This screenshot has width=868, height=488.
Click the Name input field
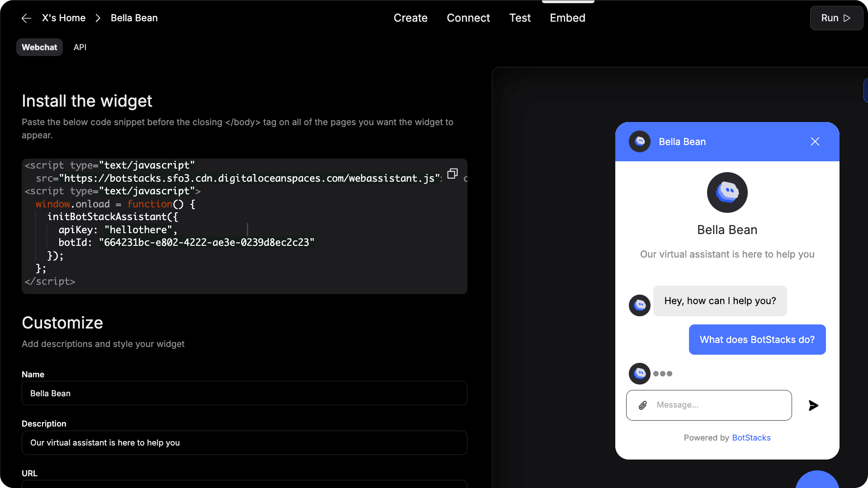click(244, 393)
